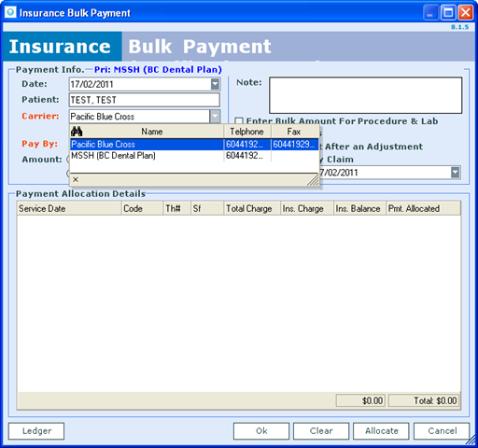Toggle Enter Bulk Amount For Procedure & Lab checkbox
The height and width of the screenshot is (448, 478).
[239, 121]
